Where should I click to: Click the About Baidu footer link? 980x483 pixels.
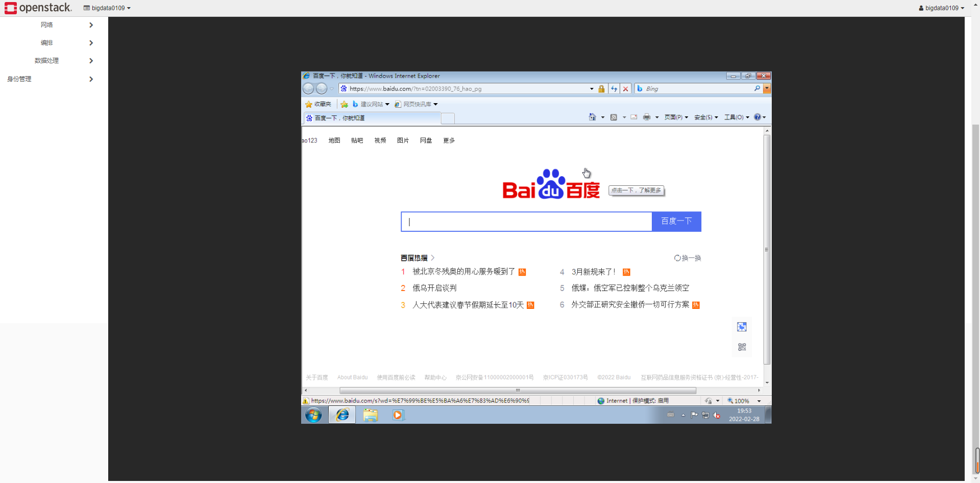[x=352, y=377]
